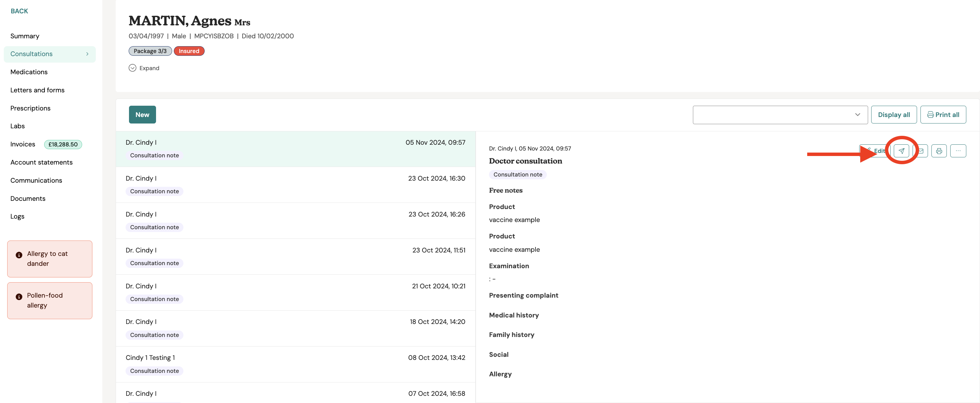
Task: Click Consultation note tag in detail panel
Action: pyautogui.click(x=518, y=174)
